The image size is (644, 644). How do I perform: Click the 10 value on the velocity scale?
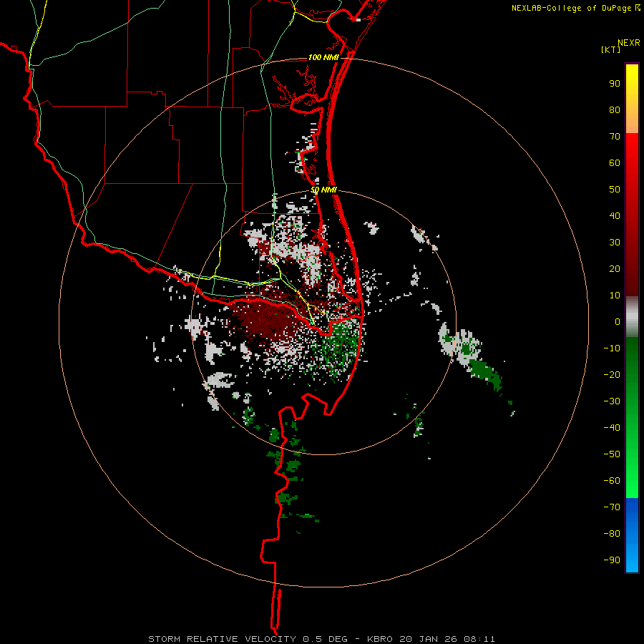615,296
